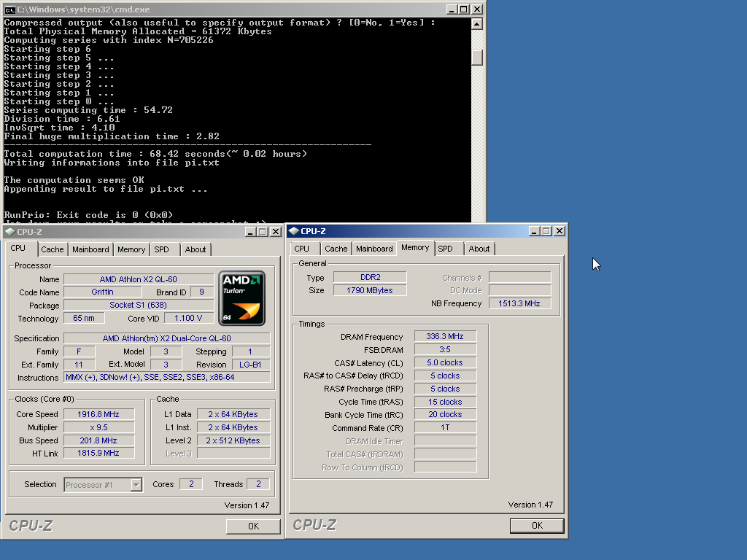Click the Revision value LG-B1

point(251,365)
